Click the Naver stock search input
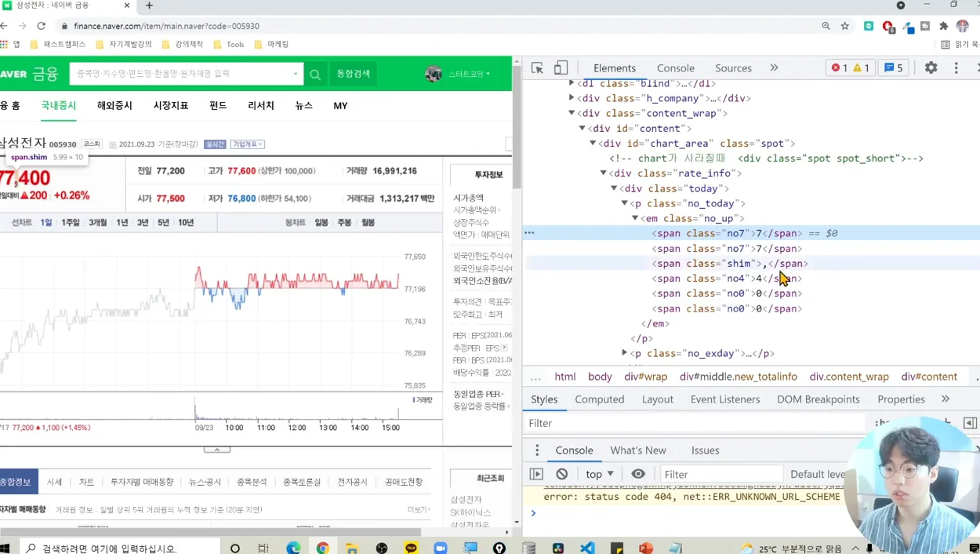980x554 pixels. pyautogui.click(x=186, y=74)
